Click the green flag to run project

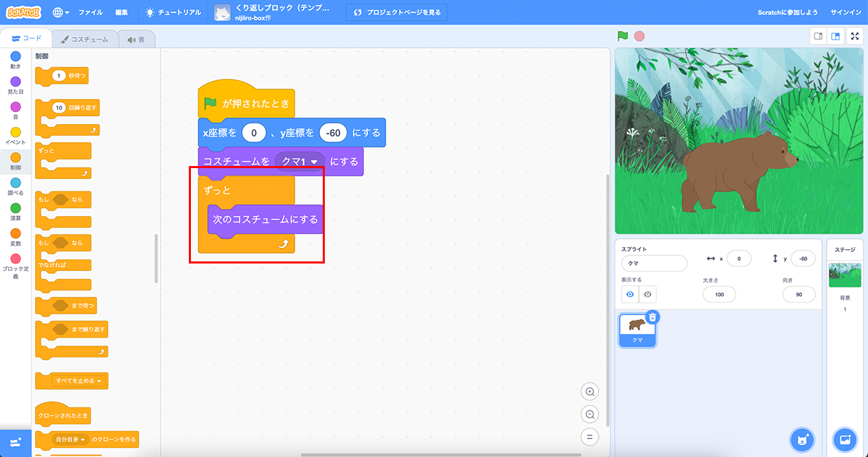click(623, 36)
